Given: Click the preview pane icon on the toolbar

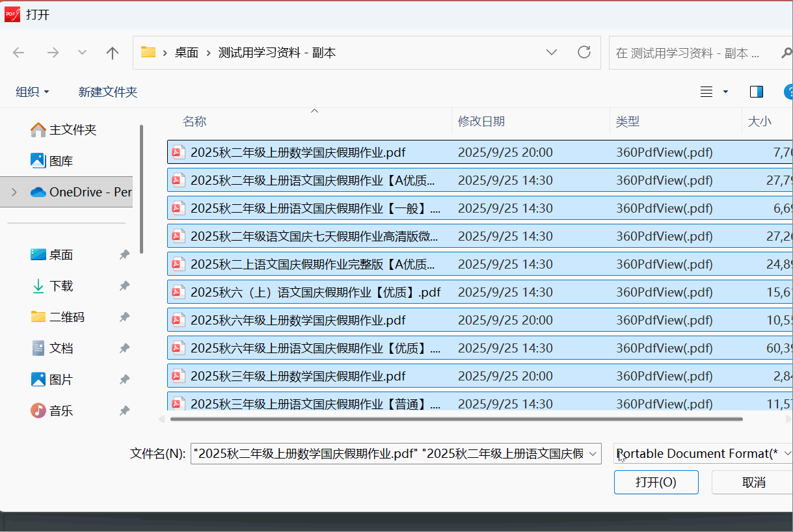Looking at the screenshot, I should pos(756,92).
